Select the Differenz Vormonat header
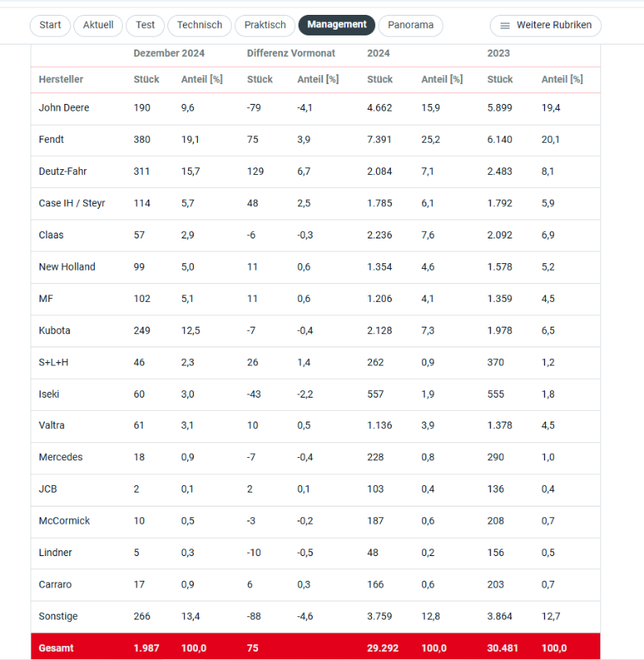The height and width of the screenshot is (660, 644). point(291,54)
